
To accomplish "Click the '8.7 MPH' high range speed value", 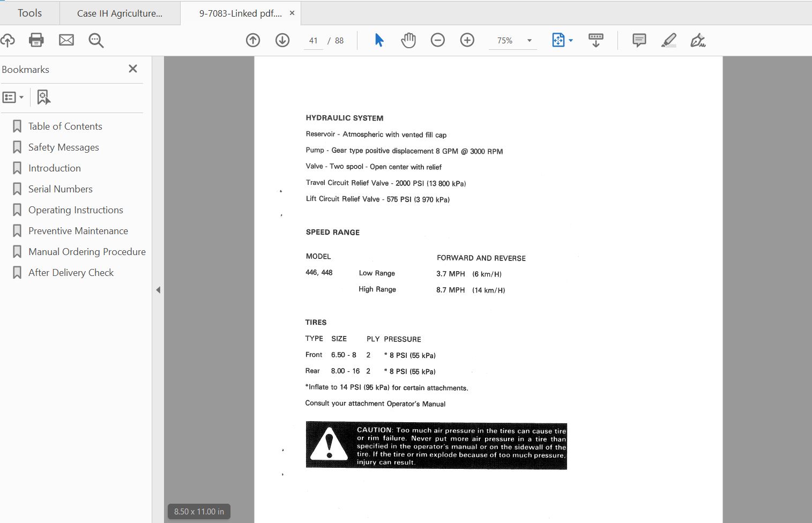I will [x=451, y=290].
